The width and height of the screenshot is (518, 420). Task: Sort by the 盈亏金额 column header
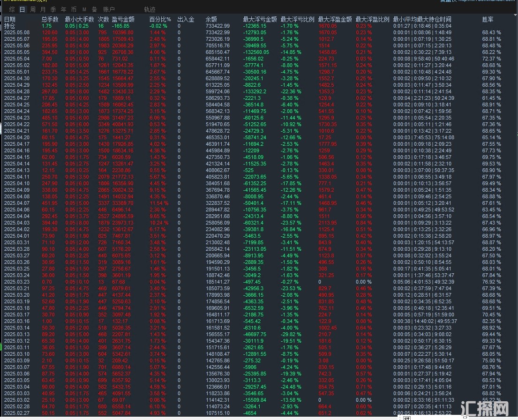point(123,19)
